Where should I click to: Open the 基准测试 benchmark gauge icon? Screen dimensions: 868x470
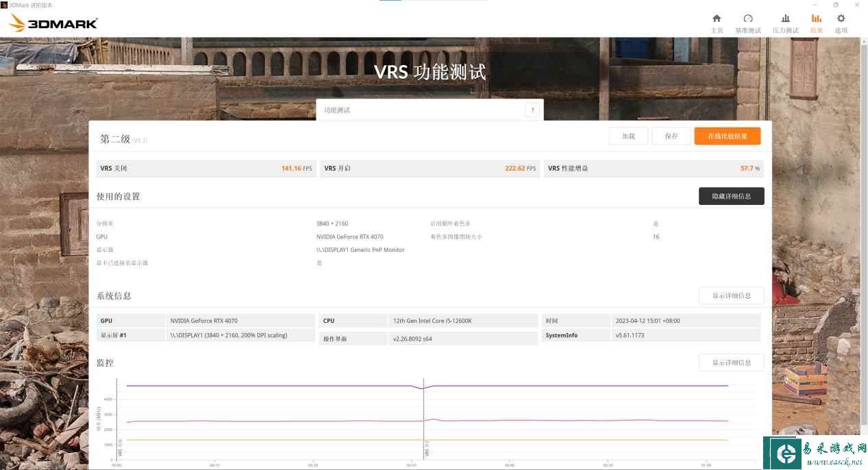click(747, 18)
